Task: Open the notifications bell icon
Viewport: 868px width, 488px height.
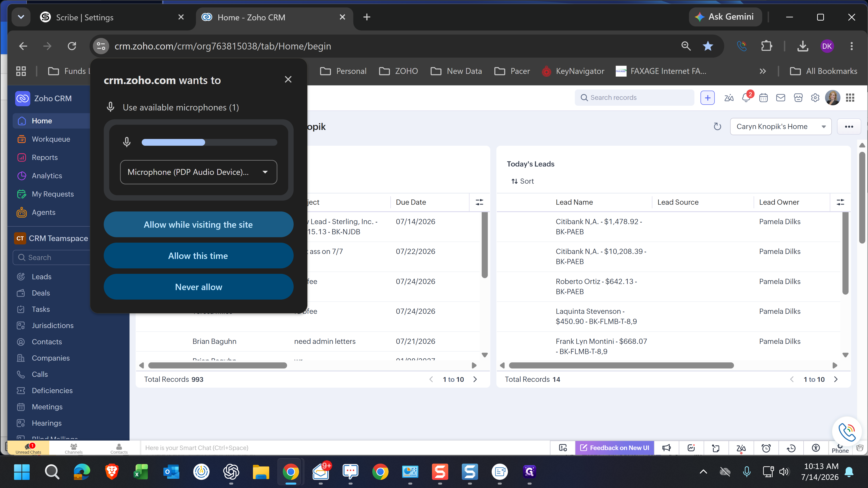Action: (746, 98)
